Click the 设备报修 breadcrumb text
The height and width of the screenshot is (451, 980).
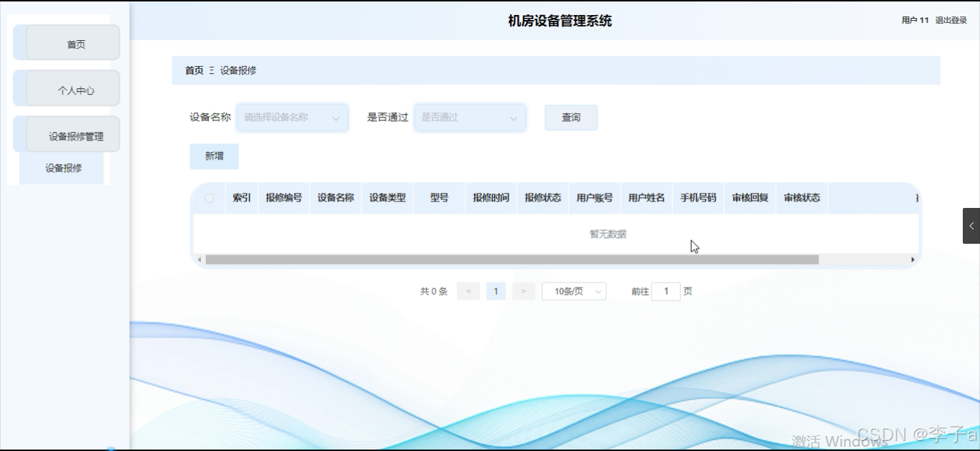coord(238,70)
